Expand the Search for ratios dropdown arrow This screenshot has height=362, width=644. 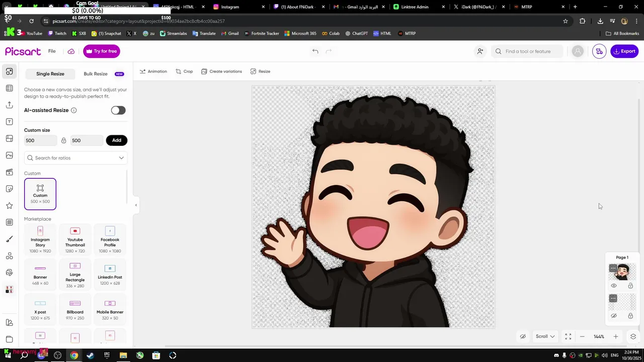(121, 158)
